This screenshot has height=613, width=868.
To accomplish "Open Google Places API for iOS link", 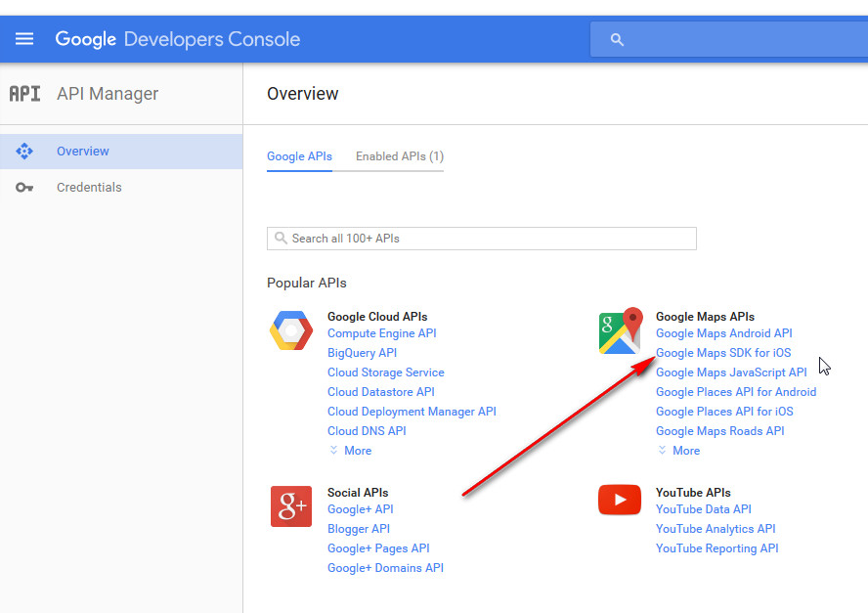I will pyautogui.click(x=724, y=412).
